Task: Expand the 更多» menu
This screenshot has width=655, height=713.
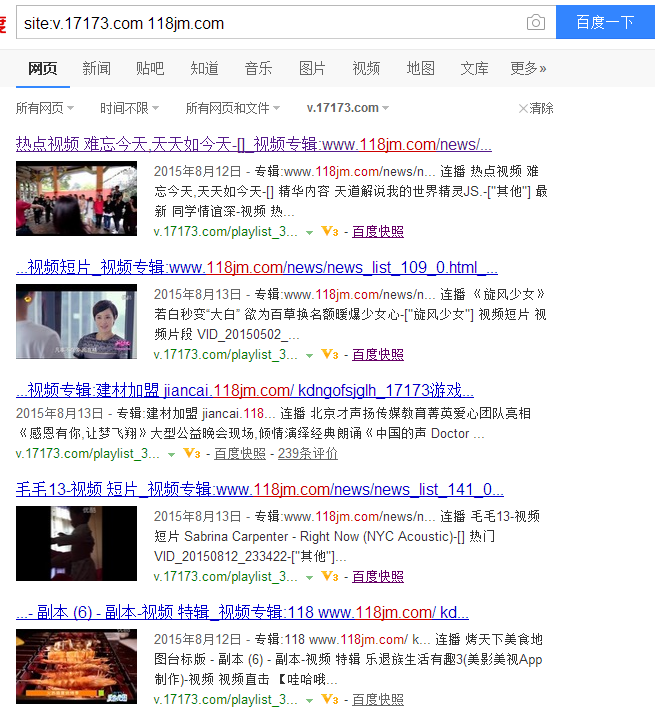Action: 528,69
